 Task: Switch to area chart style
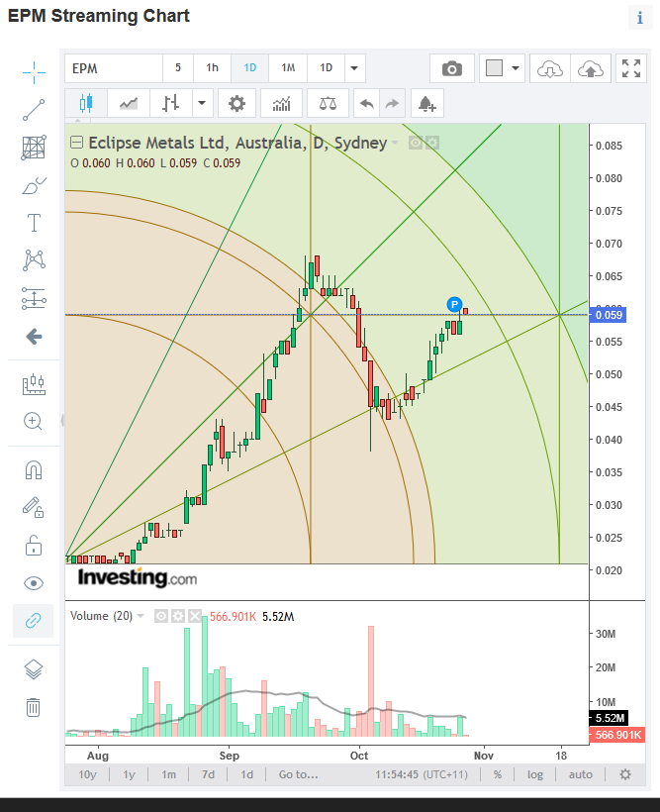(x=129, y=103)
